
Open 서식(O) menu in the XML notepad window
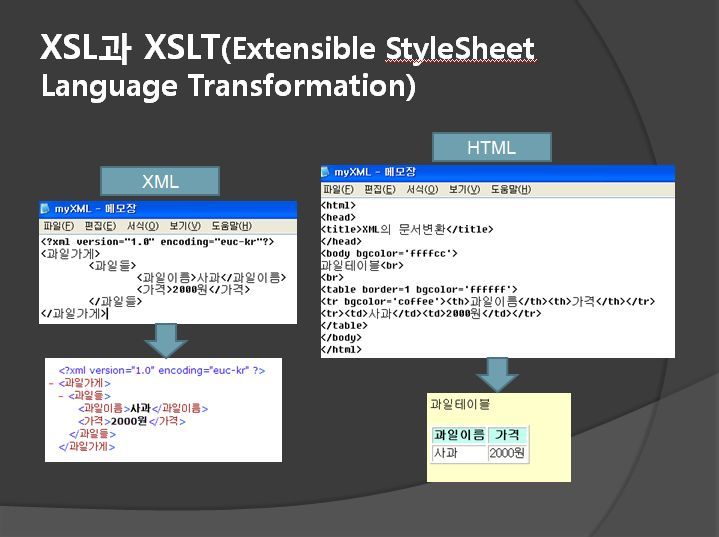pos(143,226)
